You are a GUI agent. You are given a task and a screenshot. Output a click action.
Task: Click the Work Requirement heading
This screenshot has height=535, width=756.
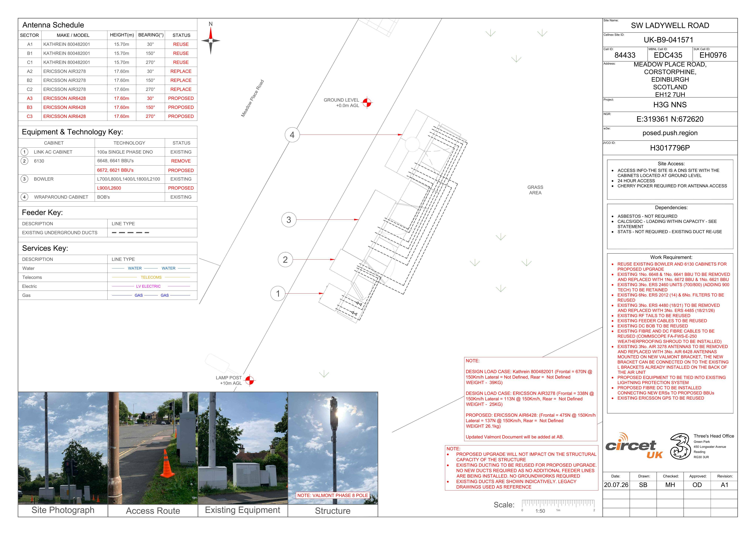click(671, 258)
